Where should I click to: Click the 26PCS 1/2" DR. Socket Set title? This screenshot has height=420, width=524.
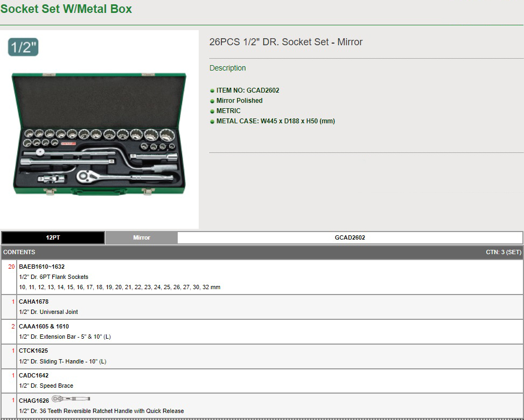pos(286,42)
